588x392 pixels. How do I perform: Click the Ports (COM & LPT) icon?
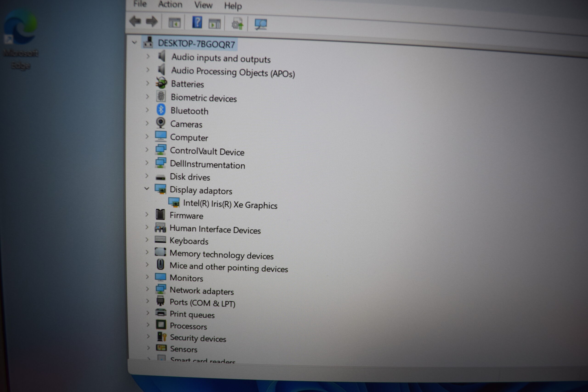161,301
